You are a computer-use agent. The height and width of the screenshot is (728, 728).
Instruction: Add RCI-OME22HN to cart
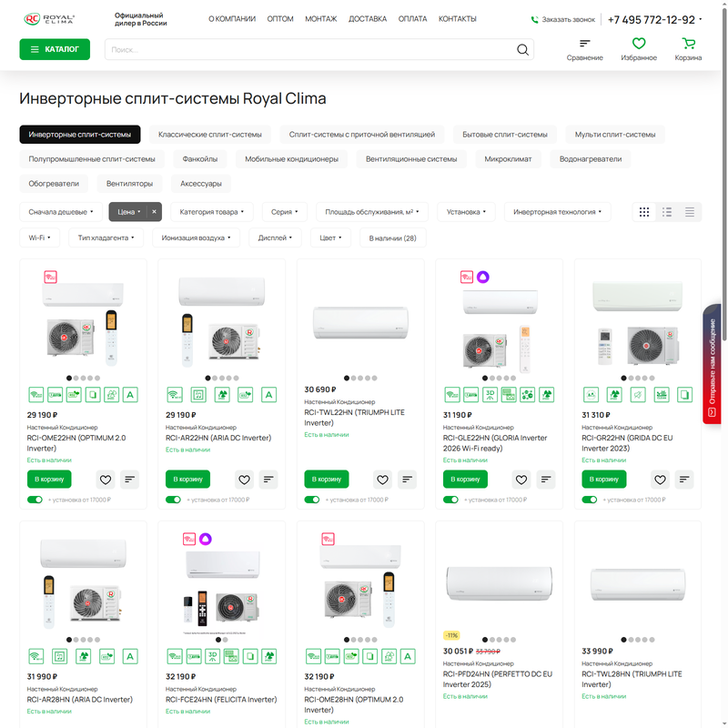coord(49,480)
